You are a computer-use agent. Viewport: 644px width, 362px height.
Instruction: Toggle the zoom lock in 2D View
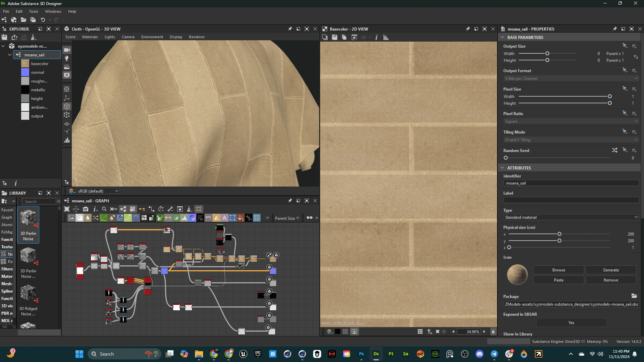(x=493, y=331)
